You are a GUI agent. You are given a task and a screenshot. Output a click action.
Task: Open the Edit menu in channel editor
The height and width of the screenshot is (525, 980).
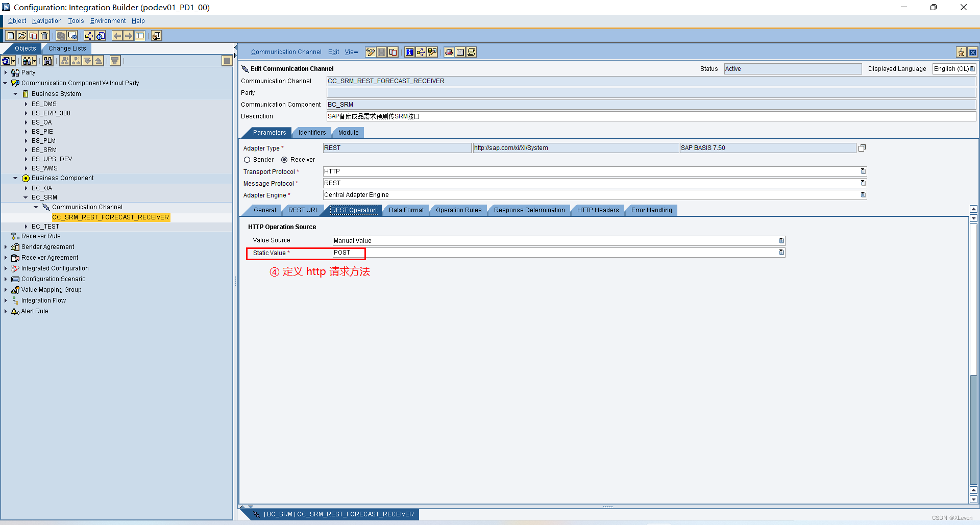click(333, 52)
